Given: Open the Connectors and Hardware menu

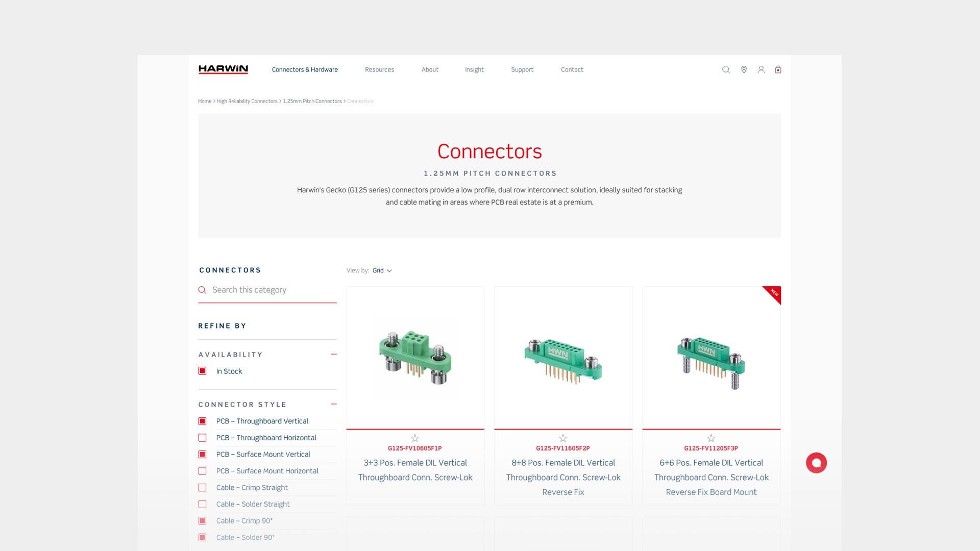Looking at the screenshot, I should 304,69.
